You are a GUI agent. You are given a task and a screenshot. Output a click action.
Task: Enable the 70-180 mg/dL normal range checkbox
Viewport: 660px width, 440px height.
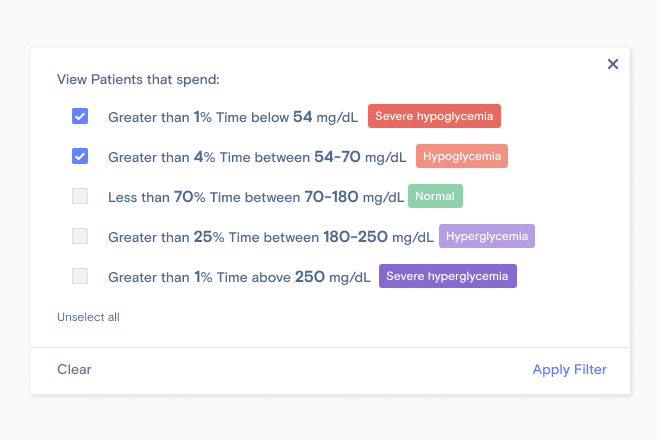coord(80,196)
